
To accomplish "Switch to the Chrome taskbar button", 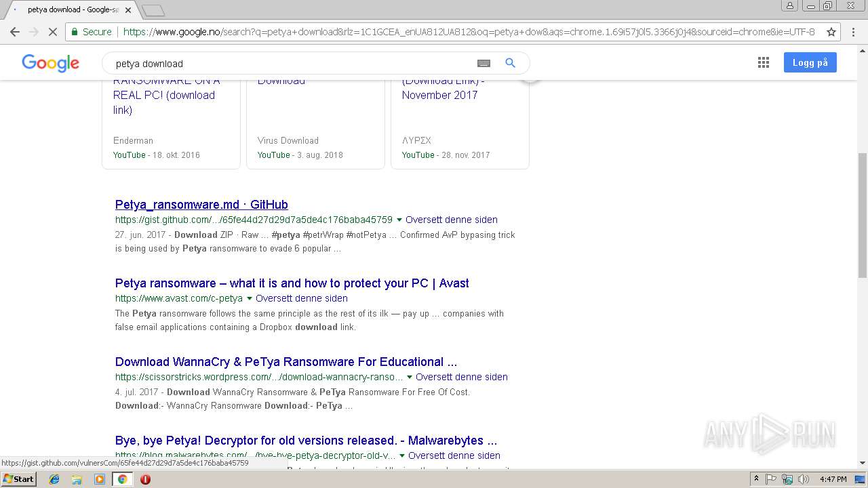I will click(x=122, y=479).
